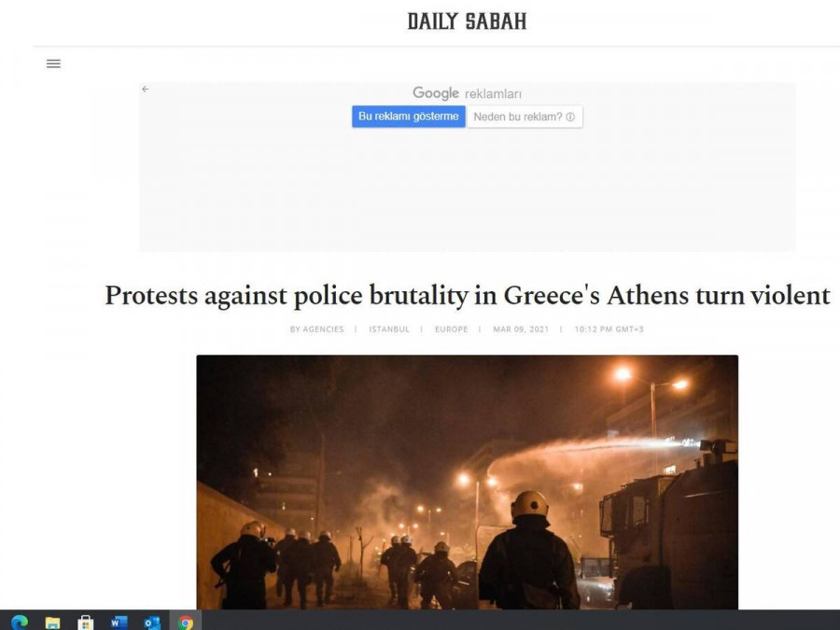The height and width of the screenshot is (630, 840).
Task: Click the Daily Sabah logo
Action: (468, 21)
